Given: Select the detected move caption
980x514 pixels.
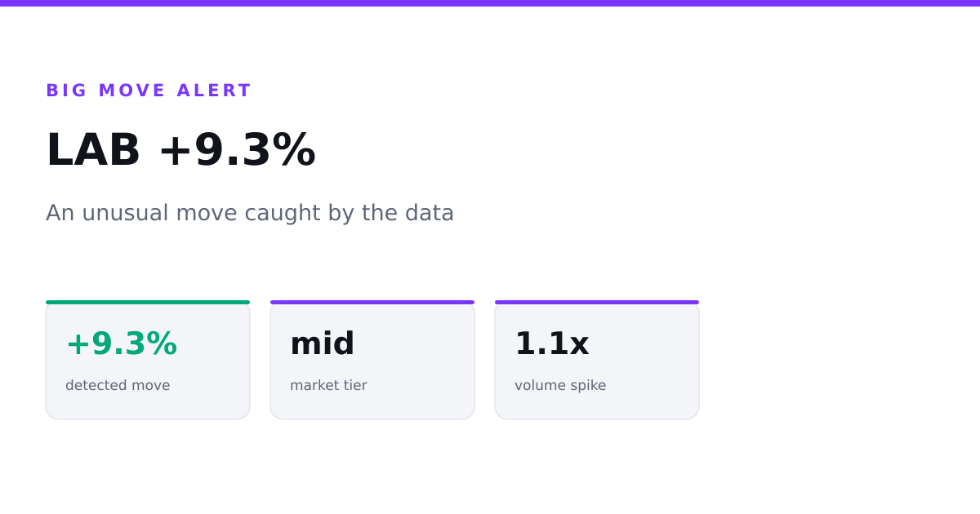Looking at the screenshot, I should pyautogui.click(x=118, y=385).
